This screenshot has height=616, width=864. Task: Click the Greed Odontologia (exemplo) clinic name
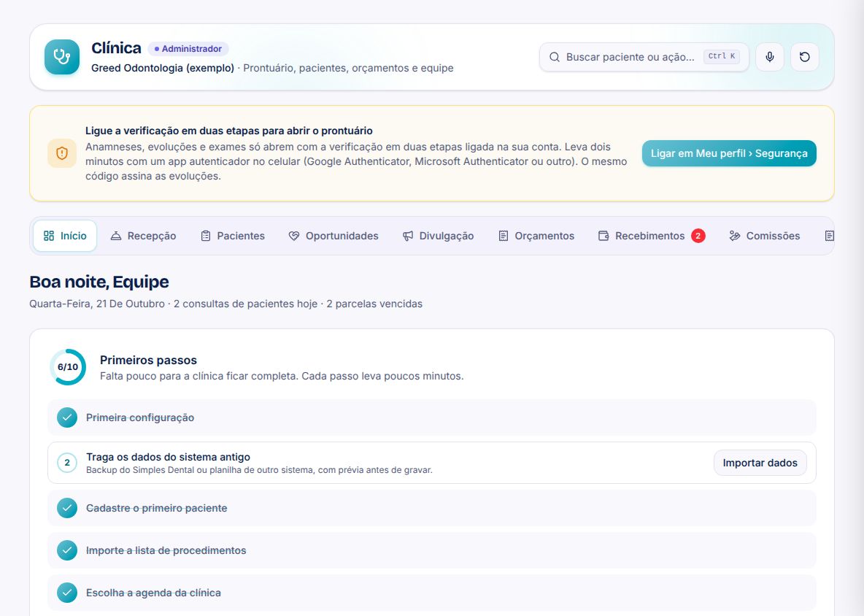pyautogui.click(x=163, y=69)
